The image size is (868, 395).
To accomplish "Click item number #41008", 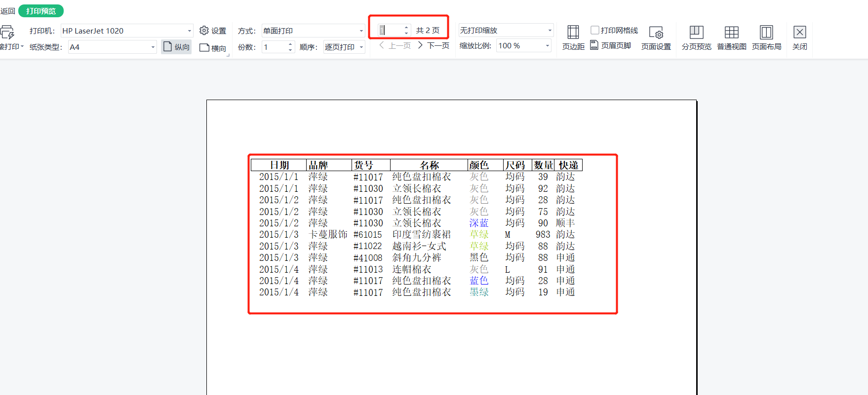I will 368,258.
